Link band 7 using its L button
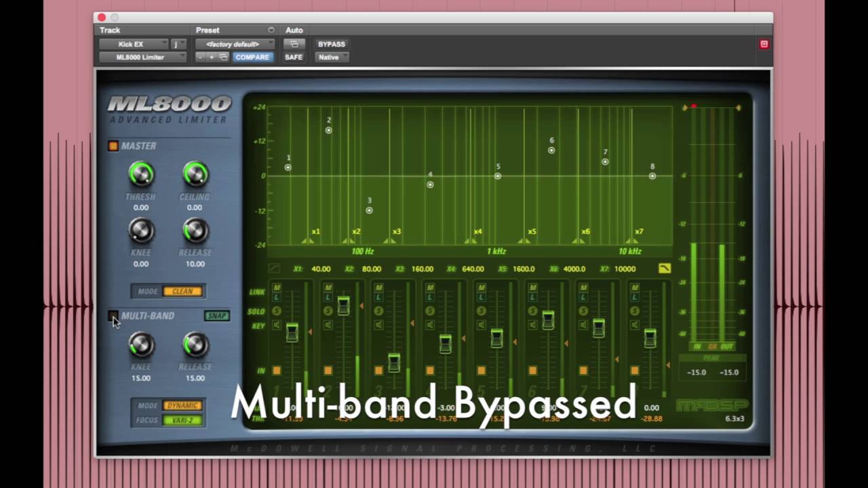Screen dimensions: 868x488 (584, 297)
